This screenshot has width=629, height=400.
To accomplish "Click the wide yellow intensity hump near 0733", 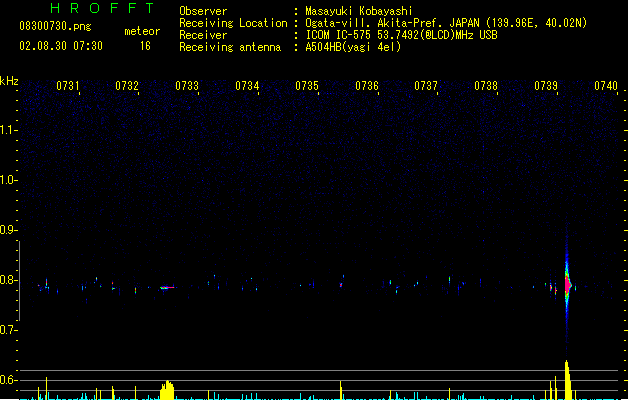I will 167,390.
